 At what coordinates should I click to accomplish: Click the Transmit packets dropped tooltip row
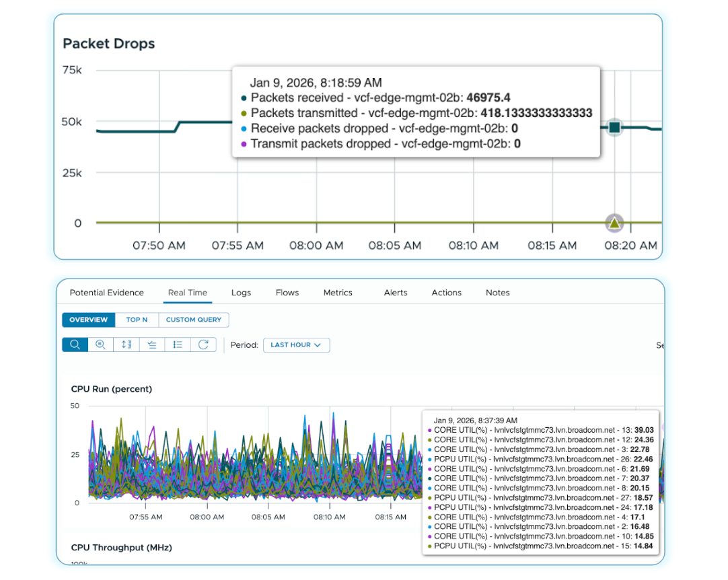[x=381, y=143]
